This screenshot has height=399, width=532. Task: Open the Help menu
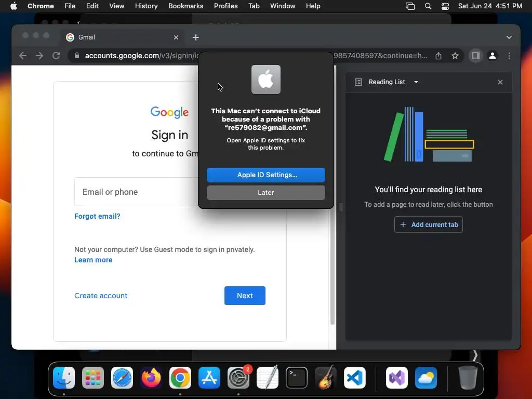coord(313,6)
